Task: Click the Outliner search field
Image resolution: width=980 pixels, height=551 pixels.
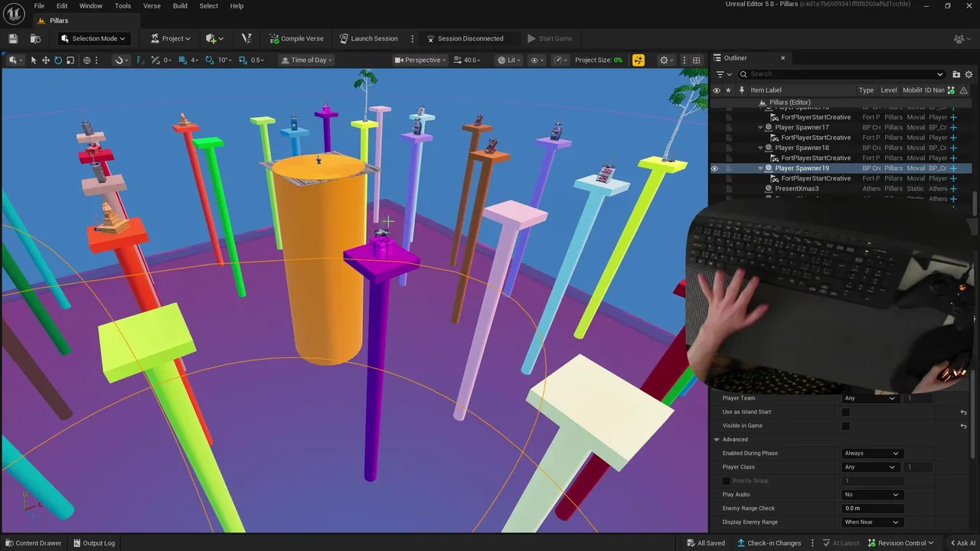Action: (x=842, y=74)
